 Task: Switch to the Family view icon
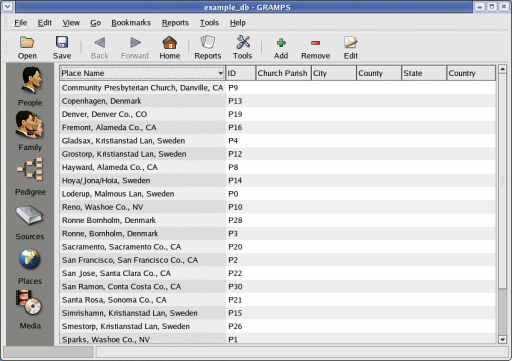click(29, 125)
